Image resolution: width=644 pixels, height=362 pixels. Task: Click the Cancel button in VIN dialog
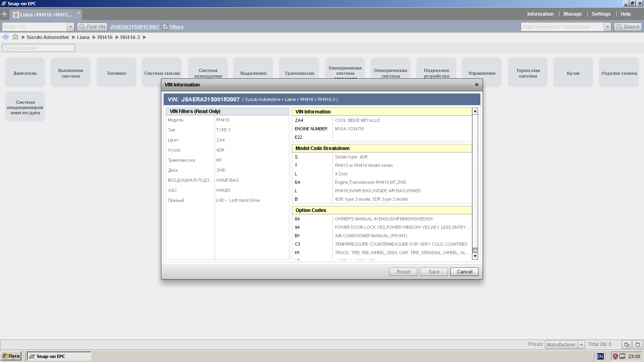(x=464, y=272)
